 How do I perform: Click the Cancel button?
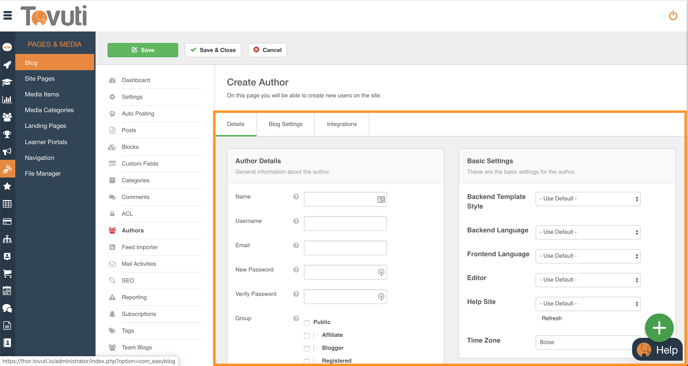(268, 50)
